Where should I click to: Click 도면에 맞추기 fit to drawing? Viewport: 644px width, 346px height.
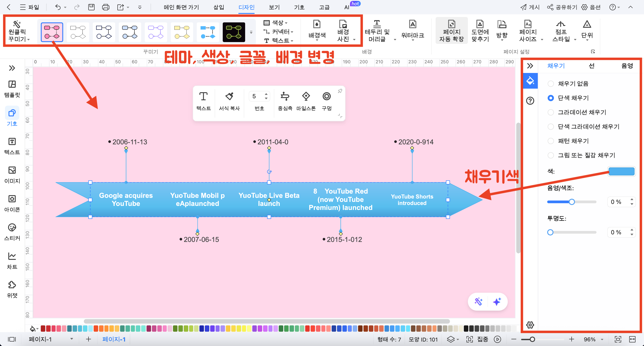480,31
